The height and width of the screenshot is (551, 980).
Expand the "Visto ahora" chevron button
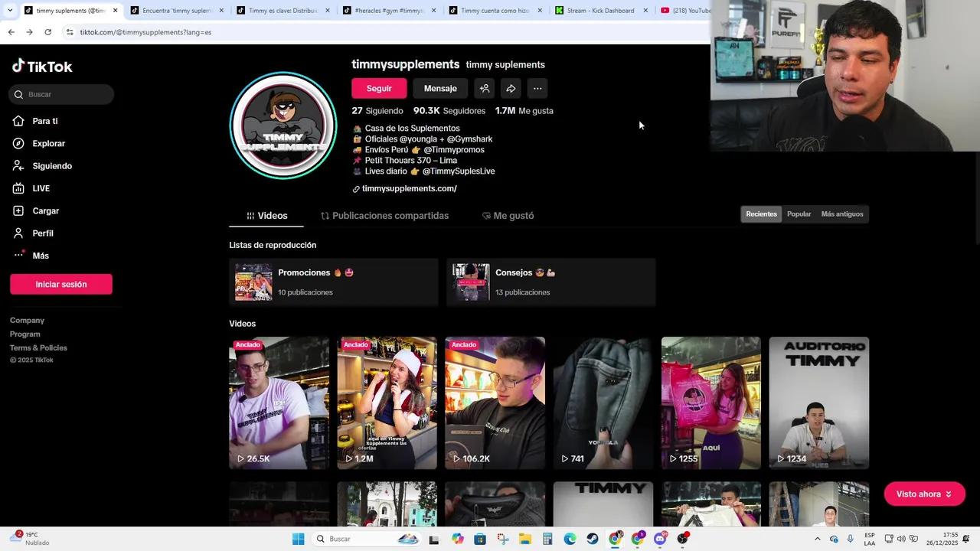pos(947,494)
